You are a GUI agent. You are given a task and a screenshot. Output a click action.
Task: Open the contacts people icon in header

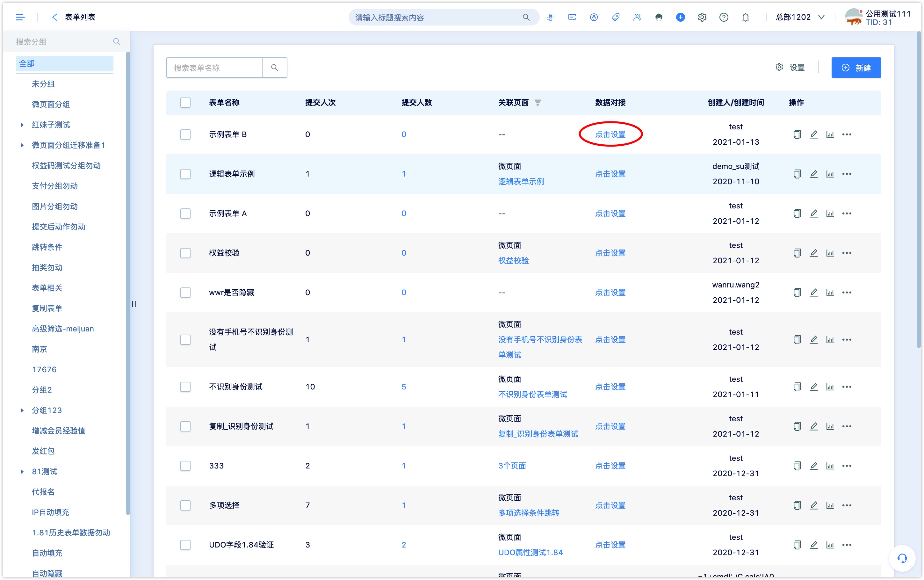pos(637,17)
